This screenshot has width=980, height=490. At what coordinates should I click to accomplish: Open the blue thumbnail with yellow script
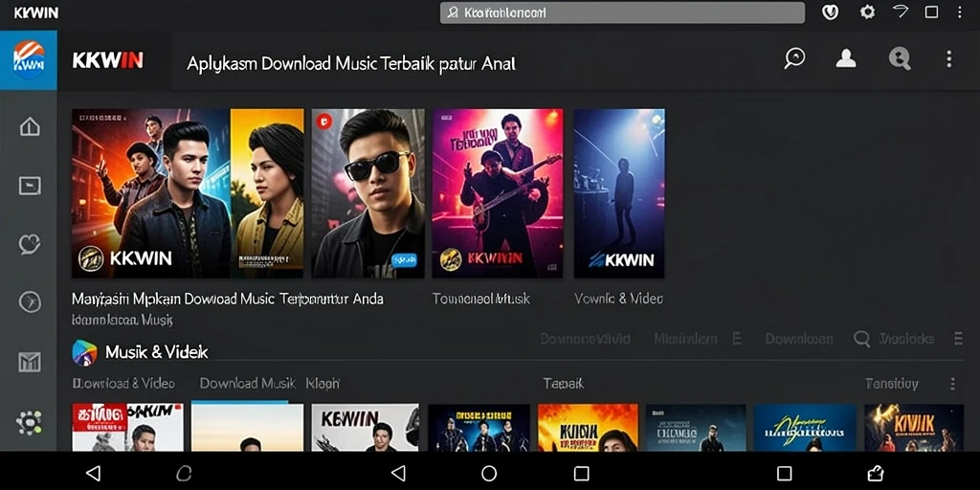point(805,428)
